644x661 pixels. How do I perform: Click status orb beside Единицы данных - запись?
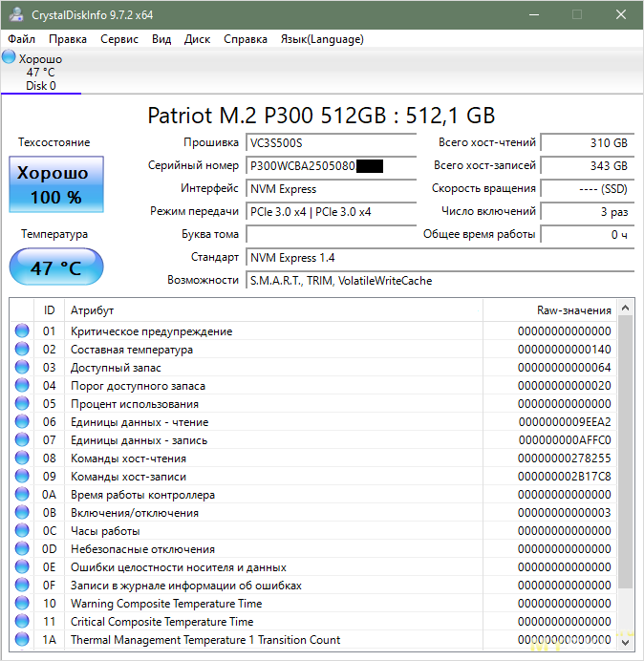pos(22,440)
